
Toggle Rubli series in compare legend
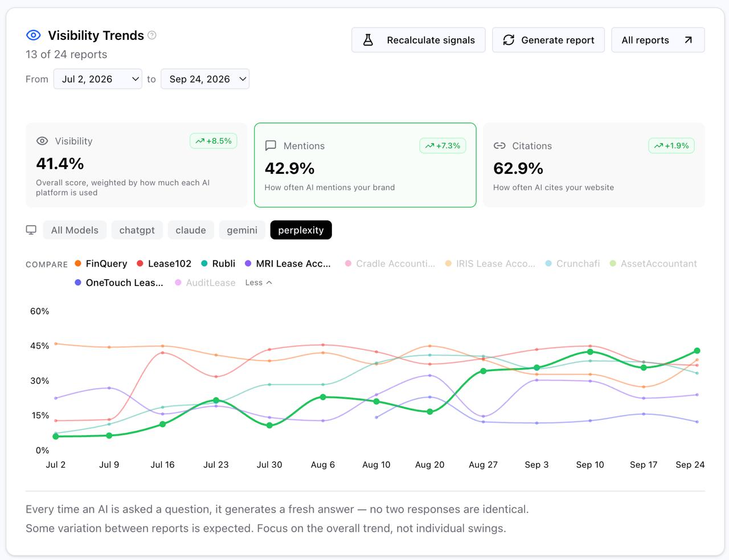(218, 264)
